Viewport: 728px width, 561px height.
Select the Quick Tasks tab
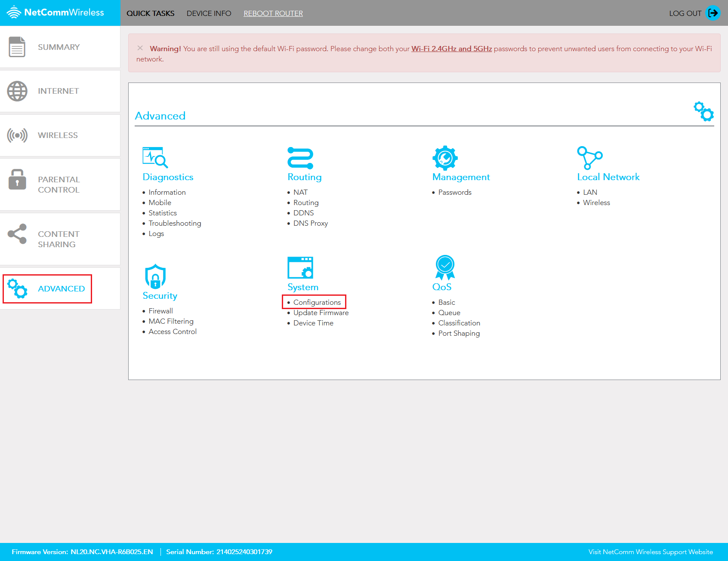point(150,13)
